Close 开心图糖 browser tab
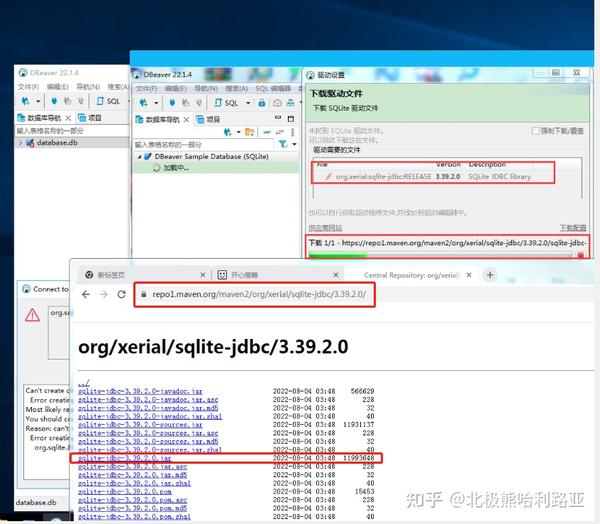Image resolution: width=600 pixels, height=524 pixels. pos(336,275)
